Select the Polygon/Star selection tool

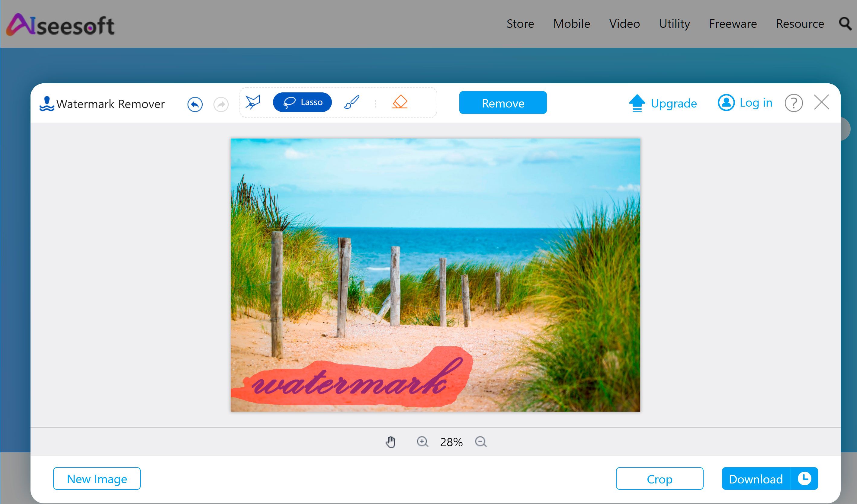[x=253, y=102]
